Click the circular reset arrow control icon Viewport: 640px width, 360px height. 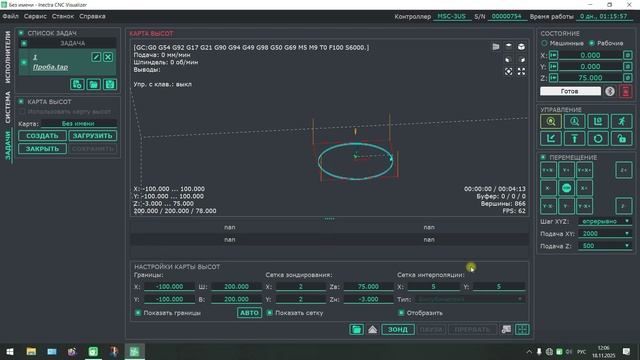point(598,139)
